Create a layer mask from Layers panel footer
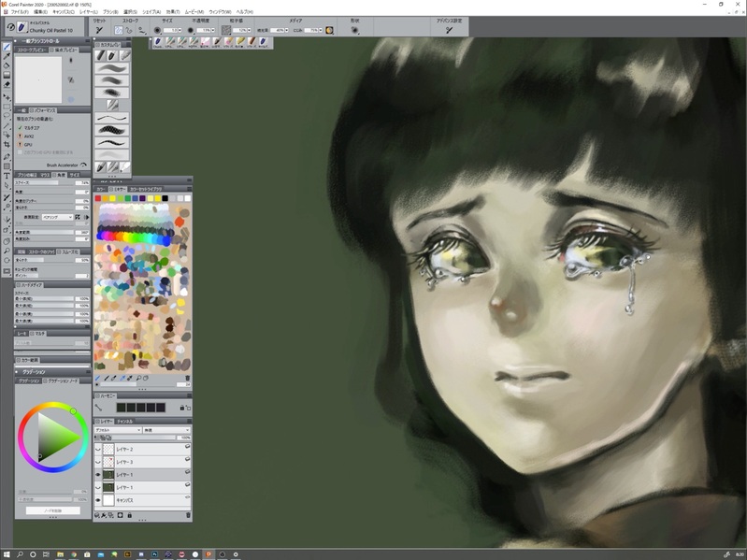 click(120, 515)
